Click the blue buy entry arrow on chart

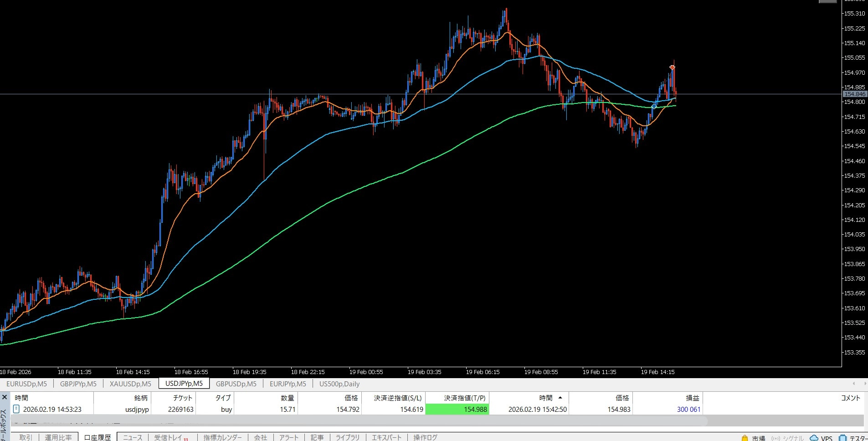654,106
